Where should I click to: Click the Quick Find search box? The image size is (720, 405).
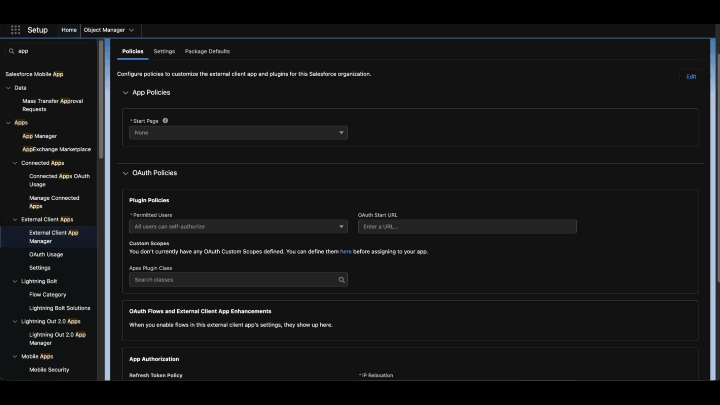[x=49, y=51]
